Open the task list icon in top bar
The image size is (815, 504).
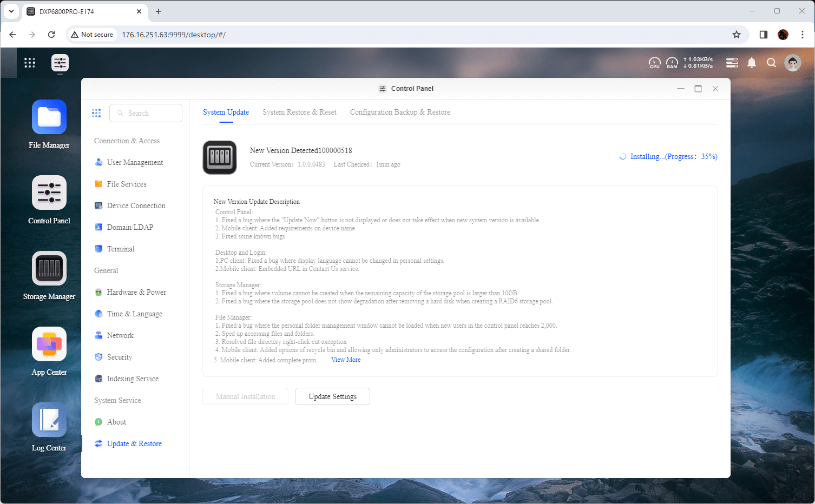click(x=732, y=63)
